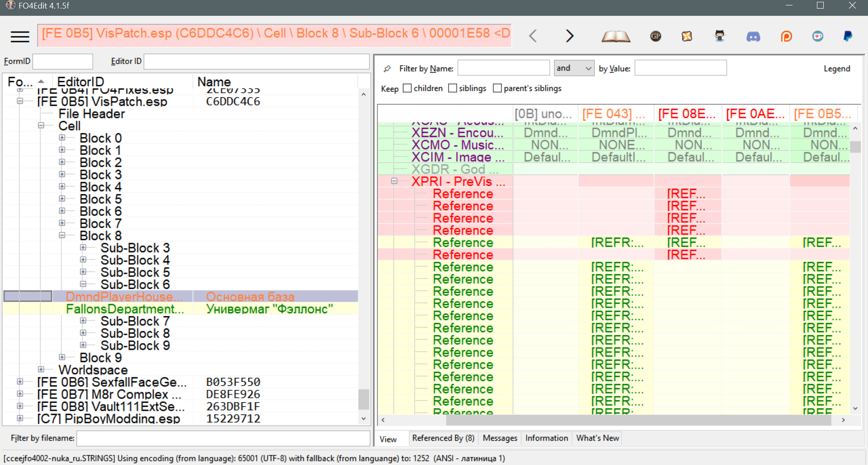Click the forward navigation arrow
Screen dimensions: 868x465
[x=569, y=36]
